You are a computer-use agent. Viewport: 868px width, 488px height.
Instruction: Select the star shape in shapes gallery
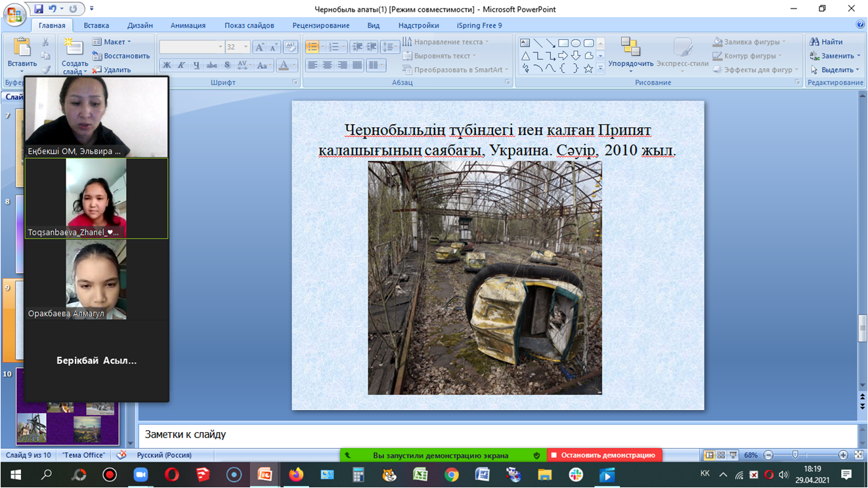[588, 68]
